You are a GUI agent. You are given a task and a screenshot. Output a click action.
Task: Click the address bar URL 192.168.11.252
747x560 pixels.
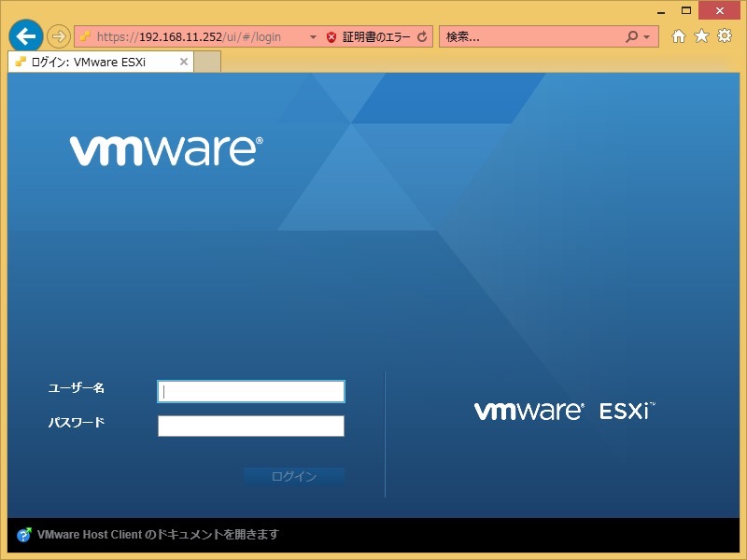[x=189, y=36]
